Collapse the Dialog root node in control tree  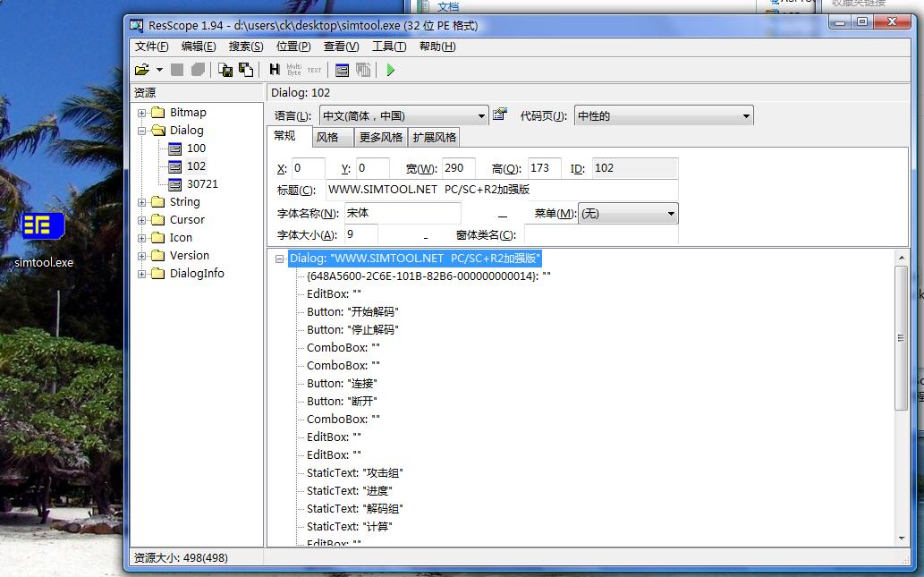(x=280, y=259)
